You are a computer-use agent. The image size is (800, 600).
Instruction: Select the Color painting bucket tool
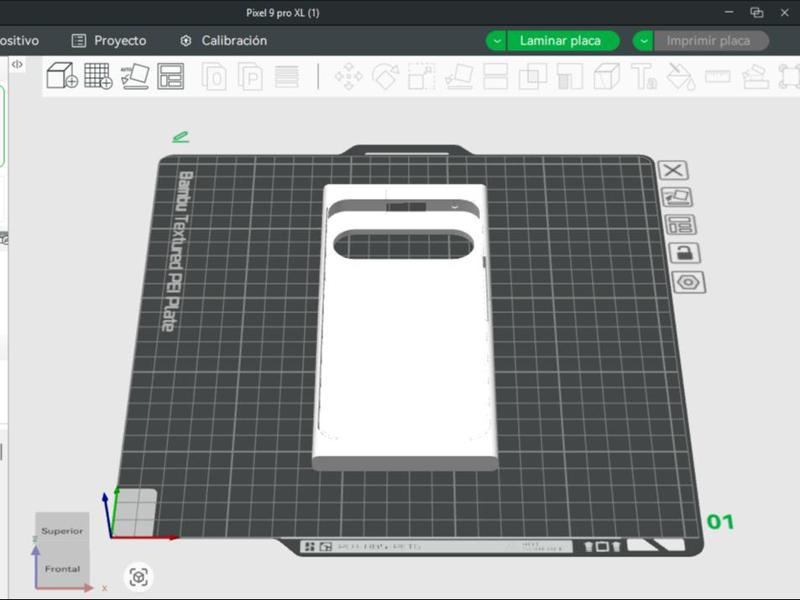[x=681, y=77]
